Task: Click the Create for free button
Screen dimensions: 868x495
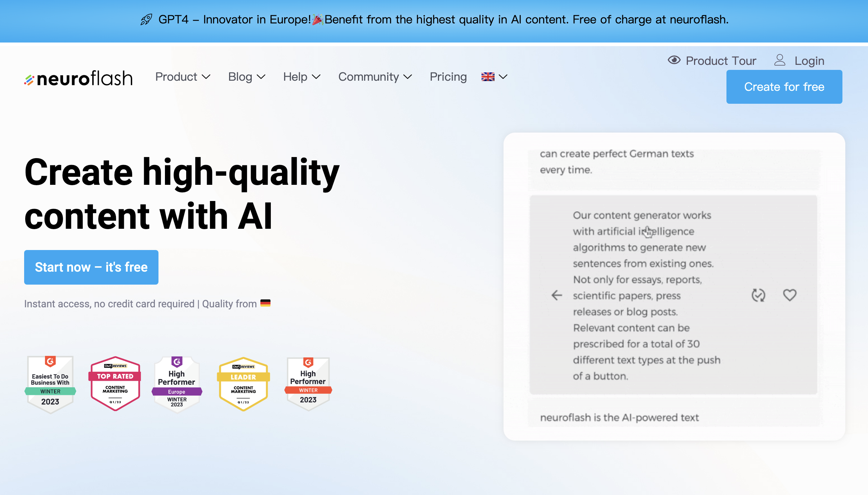Action: (784, 86)
